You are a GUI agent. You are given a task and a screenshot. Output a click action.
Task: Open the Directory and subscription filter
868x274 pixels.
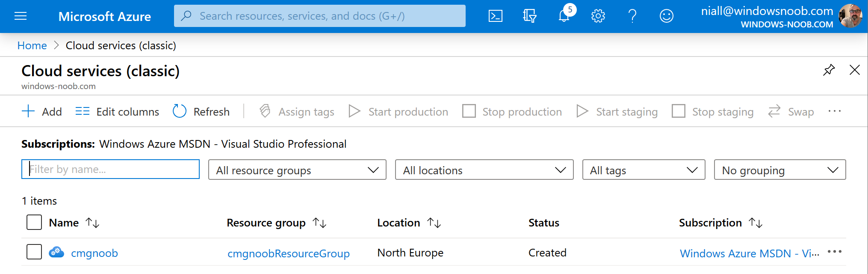point(529,16)
